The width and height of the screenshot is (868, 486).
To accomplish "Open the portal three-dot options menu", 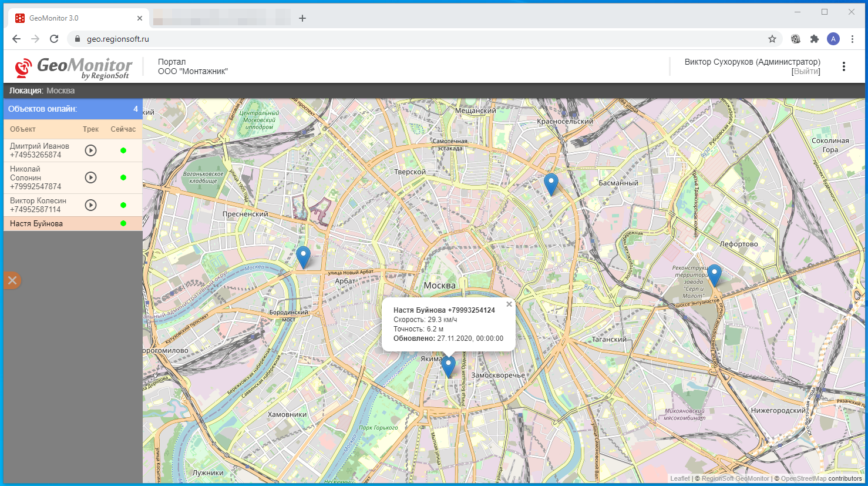I will click(844, 66).
